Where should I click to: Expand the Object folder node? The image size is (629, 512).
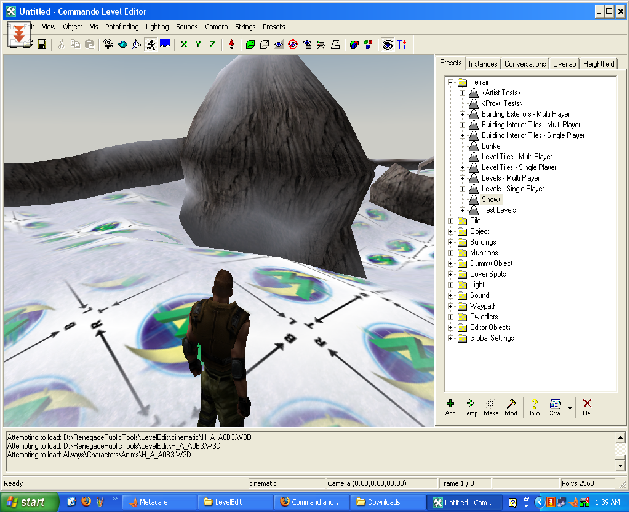click(x=450, y=231)
